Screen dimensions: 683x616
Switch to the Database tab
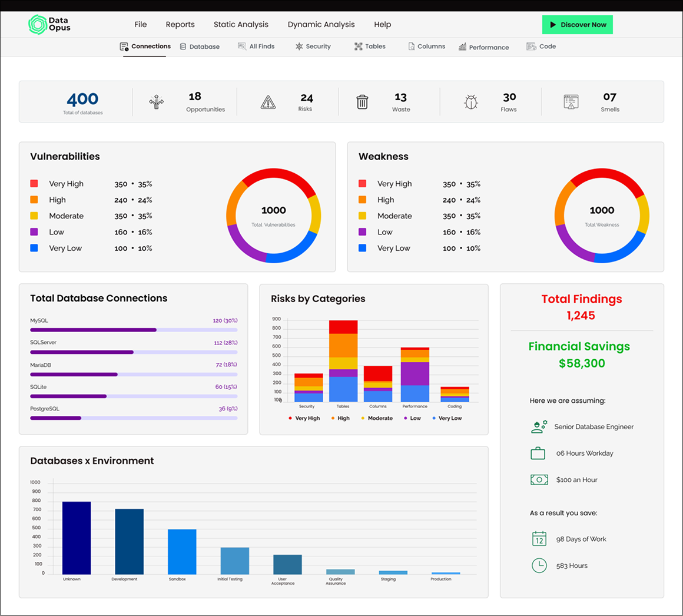click(200, 47)
